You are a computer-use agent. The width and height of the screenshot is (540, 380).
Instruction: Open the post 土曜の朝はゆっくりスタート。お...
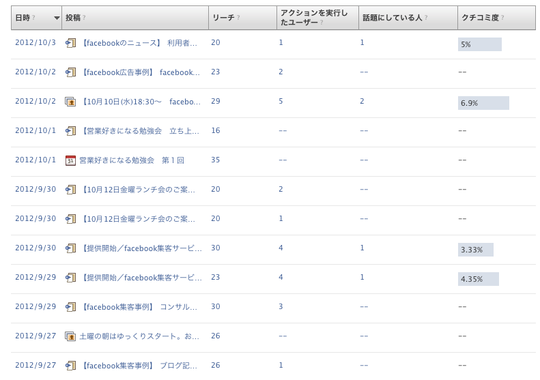pos(139,336)
